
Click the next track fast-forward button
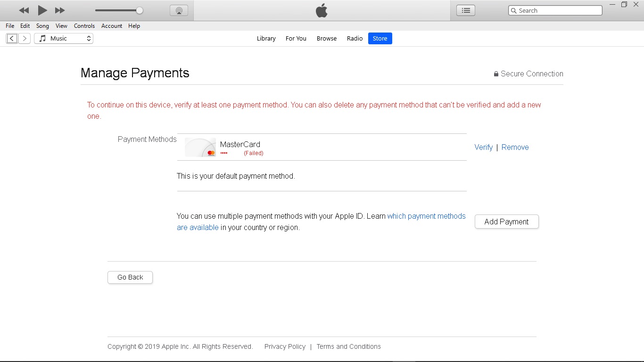(x=60, y=10)
